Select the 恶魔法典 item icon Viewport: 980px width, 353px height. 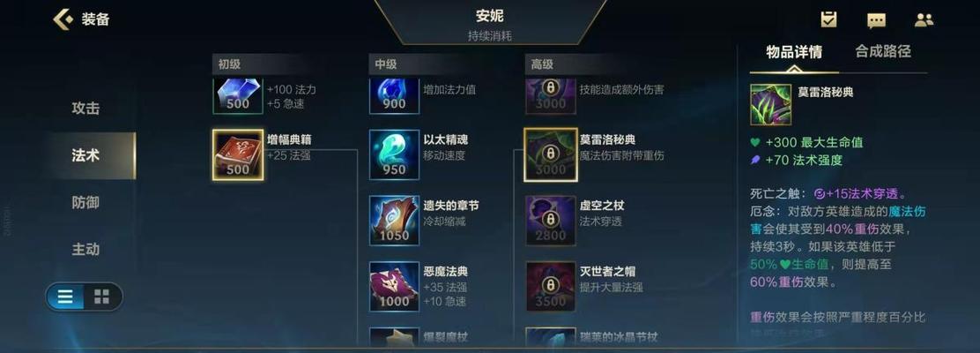(x=394, y=286)
